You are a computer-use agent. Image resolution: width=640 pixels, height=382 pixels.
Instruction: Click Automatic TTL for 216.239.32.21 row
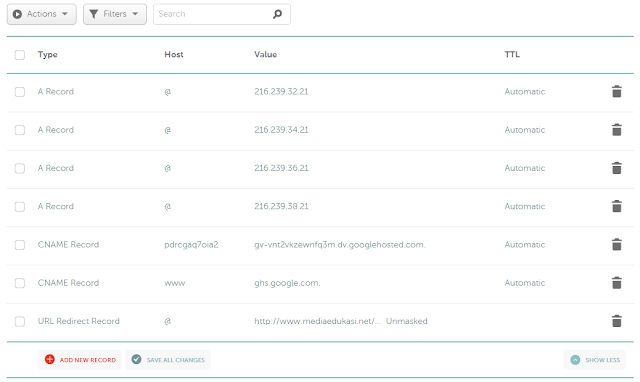pyautogui.click(x=524, y=91)
